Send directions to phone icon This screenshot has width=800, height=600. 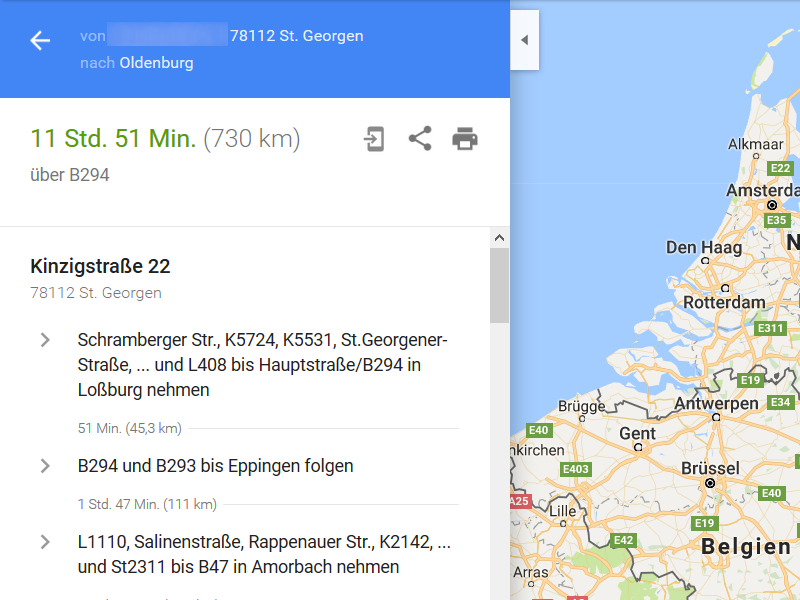(x=374, y=139)
